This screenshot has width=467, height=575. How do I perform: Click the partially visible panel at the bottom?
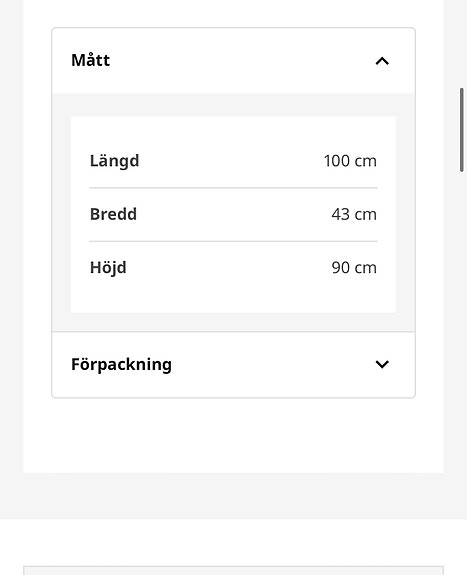coord(233,571)
